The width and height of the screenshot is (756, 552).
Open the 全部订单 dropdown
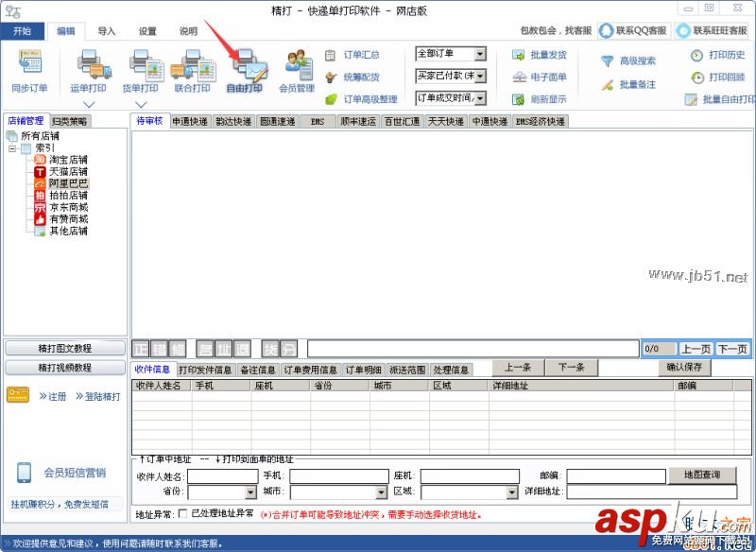480,54
